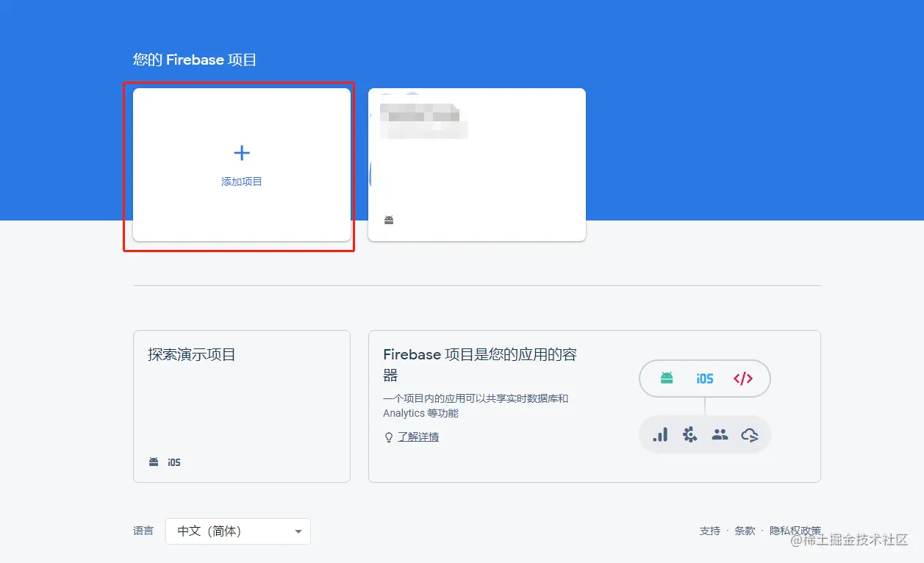Click the language selector dropdown arrow
This screenshot has height=563, width=924.
pos(298,531)
